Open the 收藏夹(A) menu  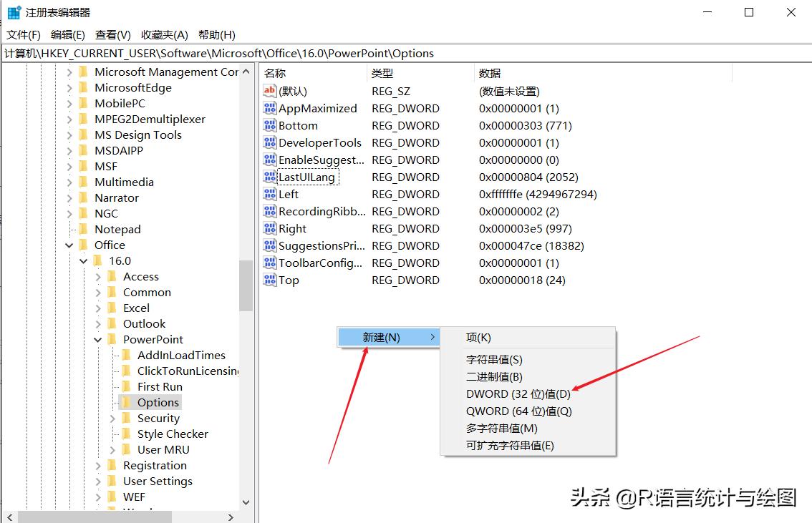click(x=165, y=34)
